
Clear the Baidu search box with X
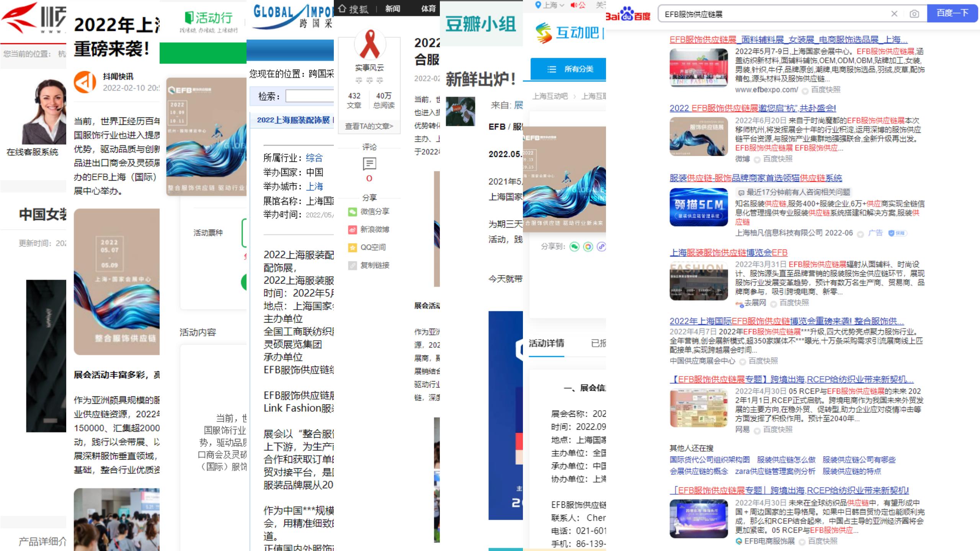[x=894, y=14]
